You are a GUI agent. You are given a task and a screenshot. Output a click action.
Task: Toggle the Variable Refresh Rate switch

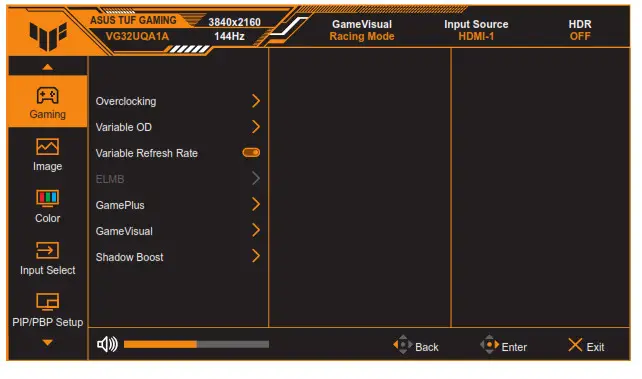pyautogui.click(x=251, y=153)
